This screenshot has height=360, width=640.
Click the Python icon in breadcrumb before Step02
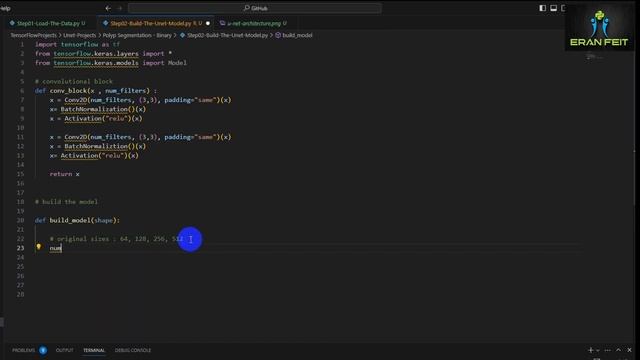pos(182,36)
